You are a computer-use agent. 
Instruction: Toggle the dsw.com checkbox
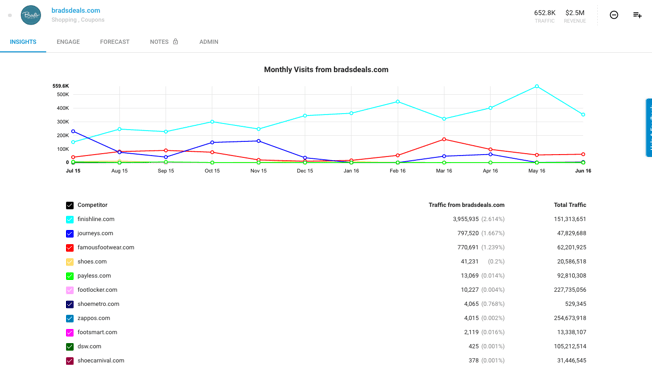[70, 347]
